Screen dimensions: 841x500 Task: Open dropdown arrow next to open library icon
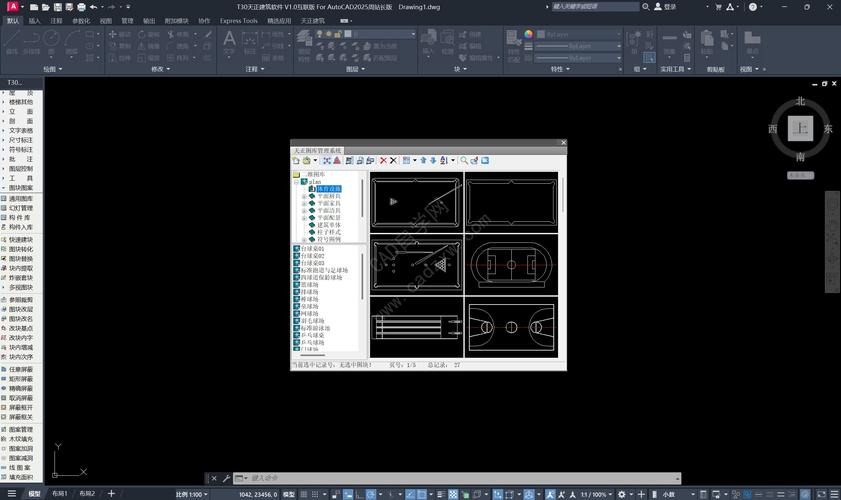[x=315, y=160]
